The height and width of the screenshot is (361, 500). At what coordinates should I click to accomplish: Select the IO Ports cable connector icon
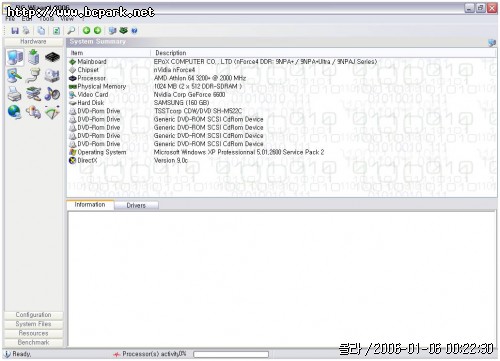pos(33,76)
